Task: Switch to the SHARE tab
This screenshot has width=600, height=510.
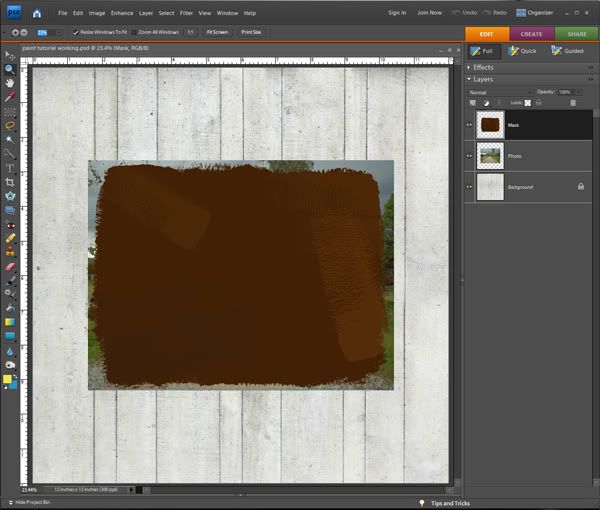Action: (577, 34)
